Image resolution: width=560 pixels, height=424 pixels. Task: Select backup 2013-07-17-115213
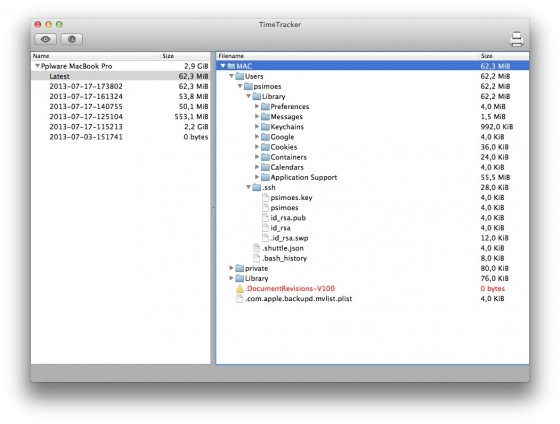coord(121,126)
